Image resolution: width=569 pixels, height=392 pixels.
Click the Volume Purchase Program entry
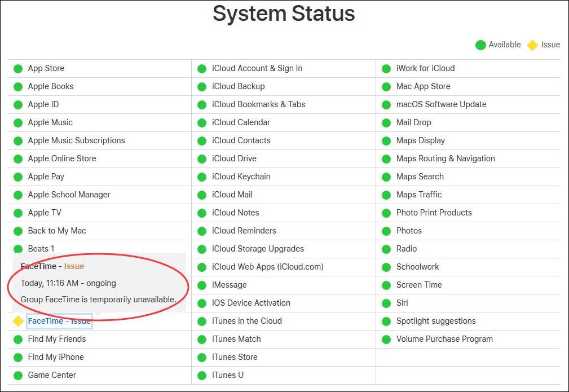click(x=444, y=339)
